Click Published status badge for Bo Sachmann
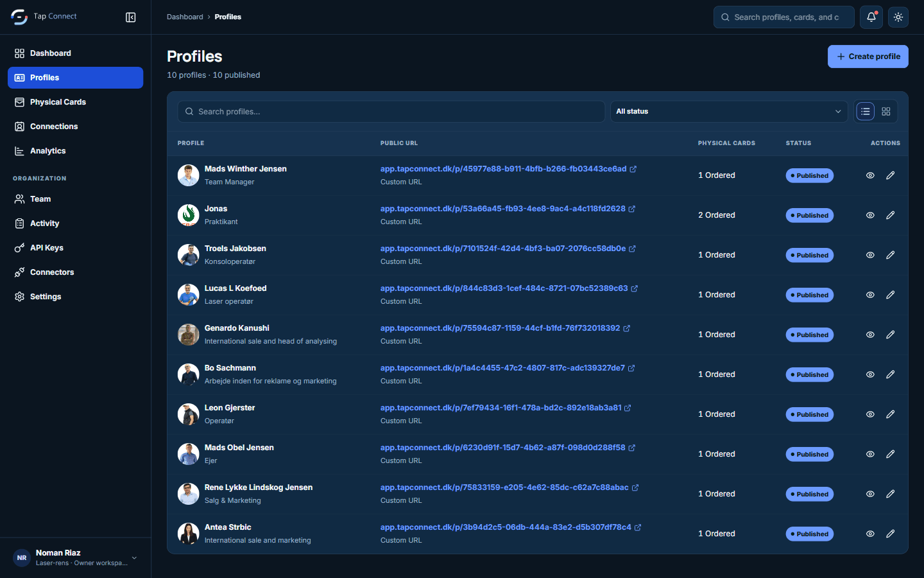The width and height of the screenshot is (924, 578). point(810,375)
